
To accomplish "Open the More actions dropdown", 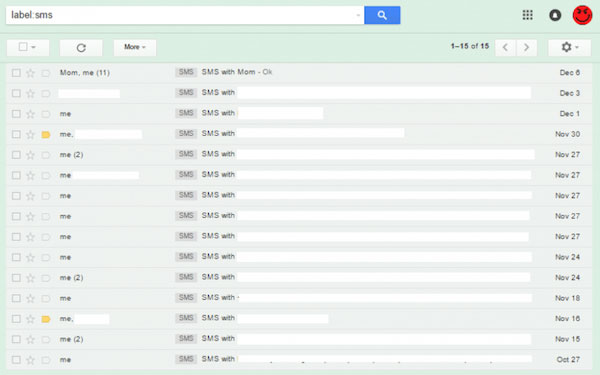I will pos(135,47).
